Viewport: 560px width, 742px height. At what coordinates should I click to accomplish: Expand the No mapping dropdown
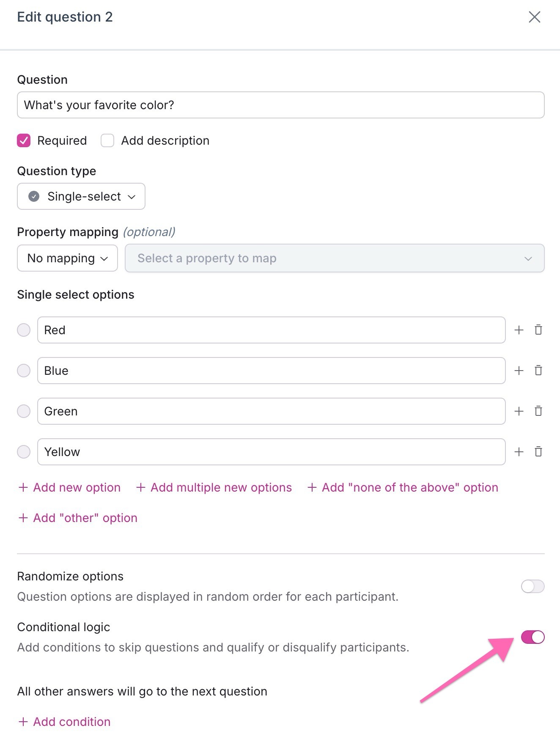point(67,258)
